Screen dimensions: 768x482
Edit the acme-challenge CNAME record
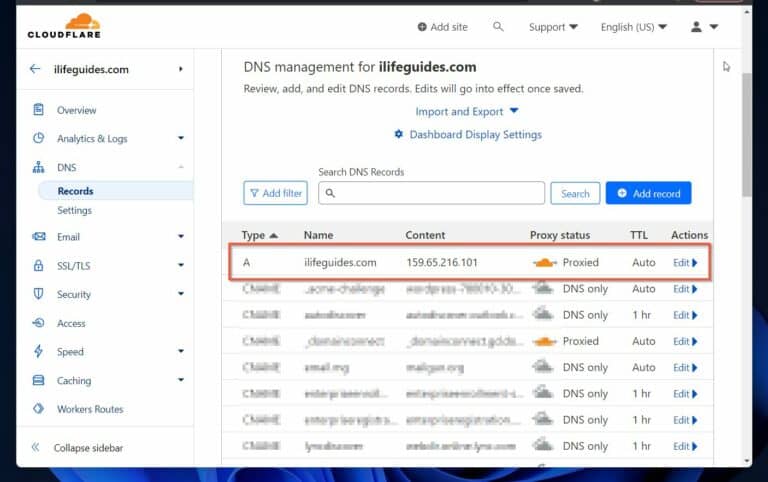tap(685, 289)
